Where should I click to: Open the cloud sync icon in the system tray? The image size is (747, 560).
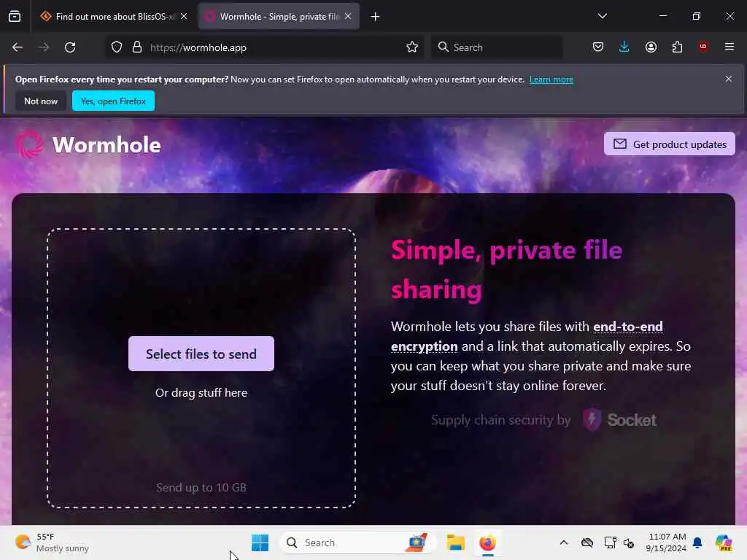pos(587,542)
